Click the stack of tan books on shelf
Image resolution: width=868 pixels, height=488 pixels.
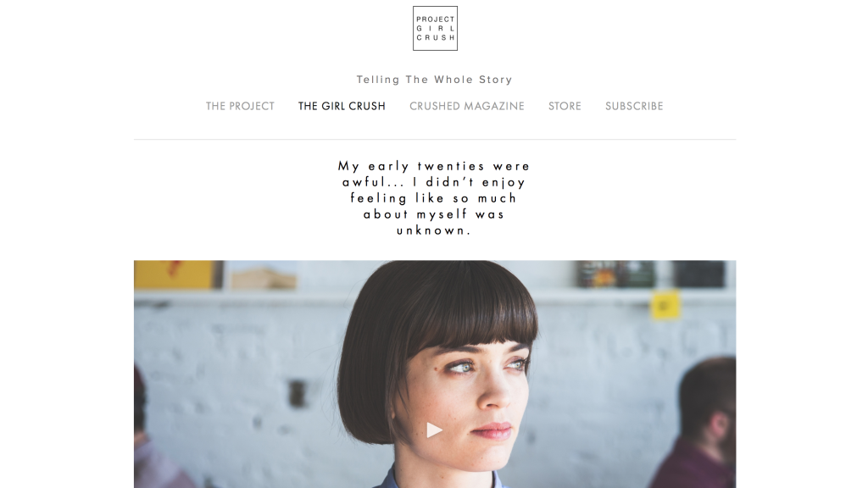coord(263,278)
